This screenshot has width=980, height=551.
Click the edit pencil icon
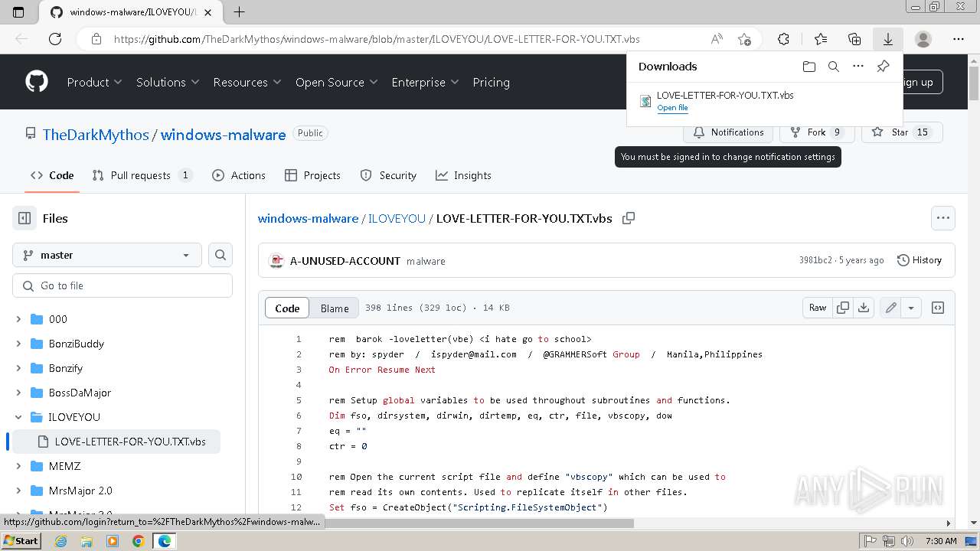pos(891,308)
